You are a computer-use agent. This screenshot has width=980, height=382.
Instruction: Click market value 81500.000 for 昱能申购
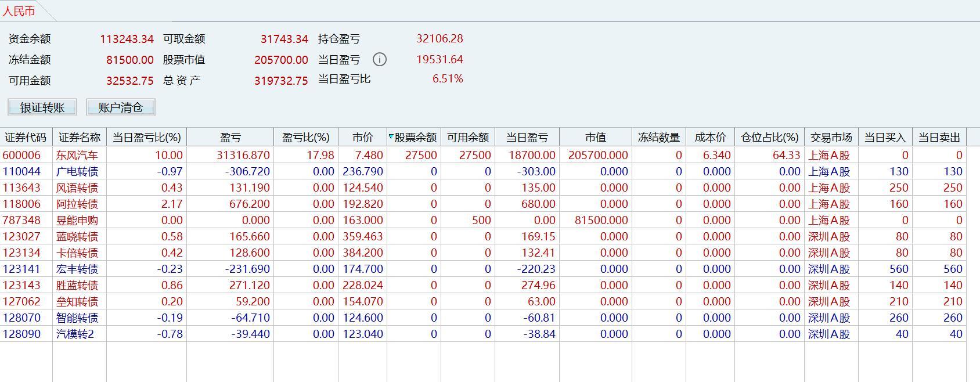click(x=601, y=220)
